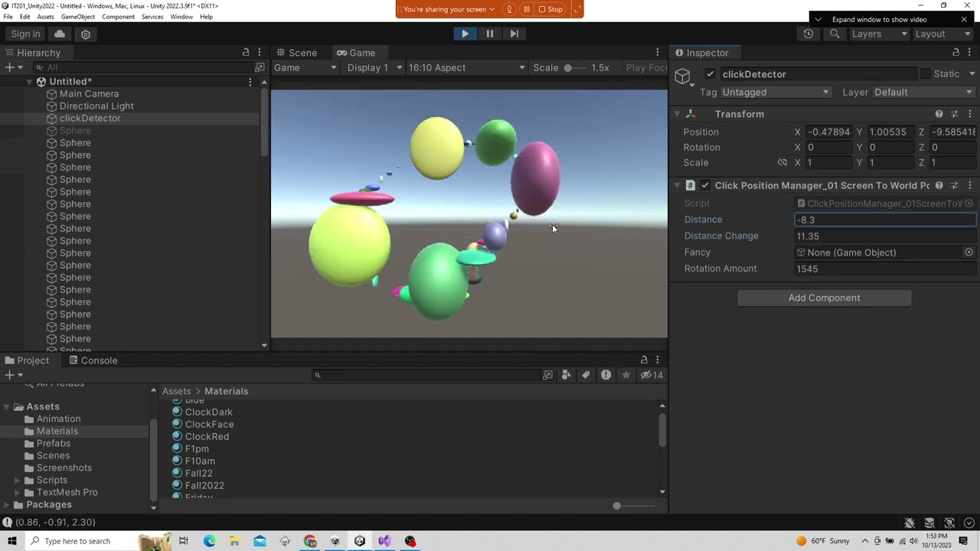Viewport: 980px width, 551px height.
Task: Click the Add Component button
Action: [824, 298]
